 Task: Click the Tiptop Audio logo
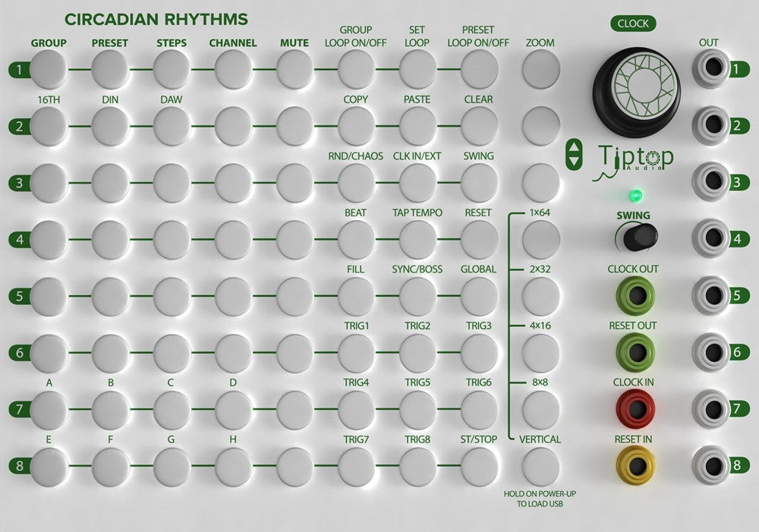pos(633,161)
